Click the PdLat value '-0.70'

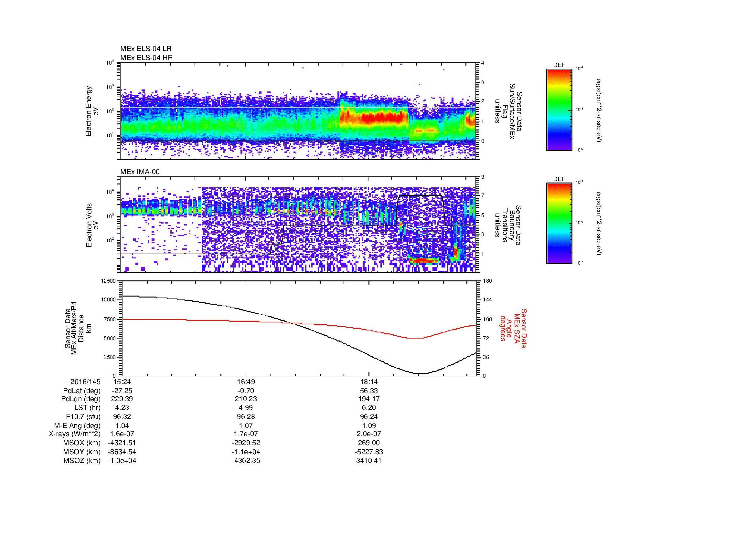click(246, 391)
